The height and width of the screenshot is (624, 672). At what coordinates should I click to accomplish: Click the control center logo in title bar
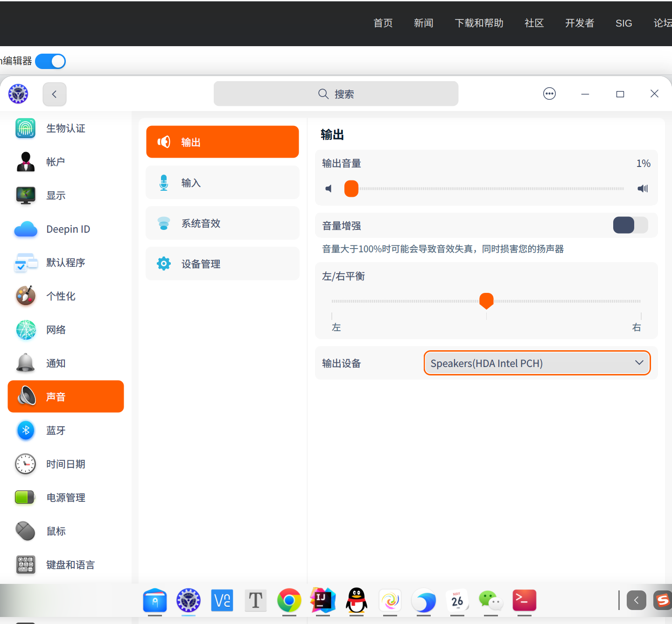click(x=18, y=94)
